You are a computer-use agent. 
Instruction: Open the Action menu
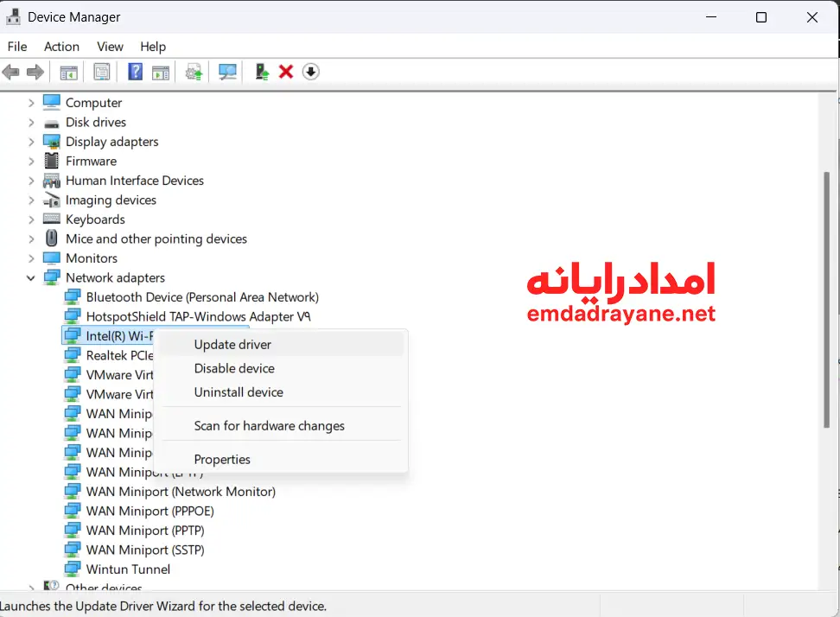click(x=61, y=47)
